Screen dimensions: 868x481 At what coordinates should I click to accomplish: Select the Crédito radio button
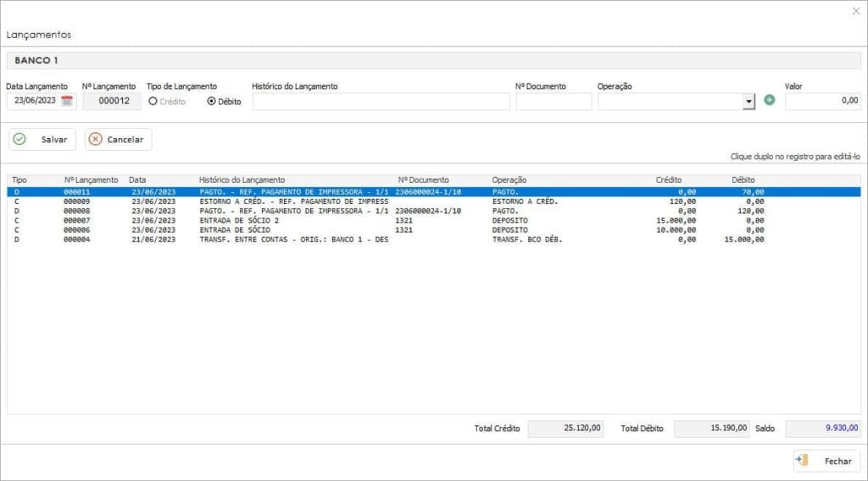pyautogui.click(x=153, y=101)
